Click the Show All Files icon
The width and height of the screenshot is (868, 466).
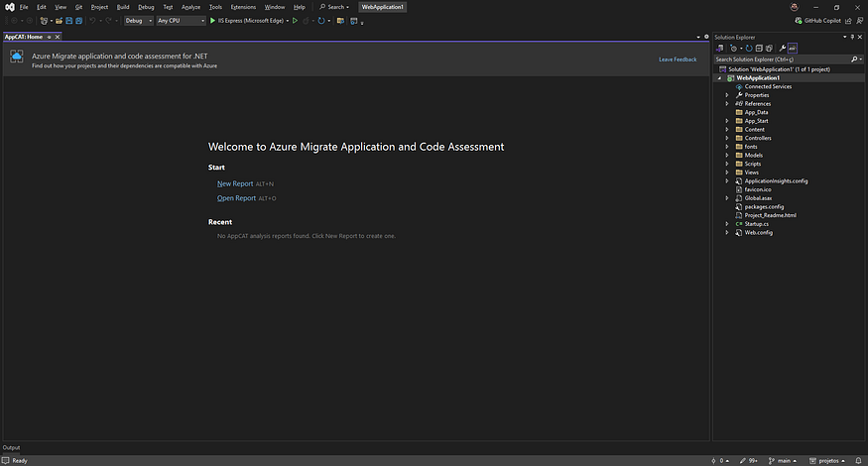769,49
